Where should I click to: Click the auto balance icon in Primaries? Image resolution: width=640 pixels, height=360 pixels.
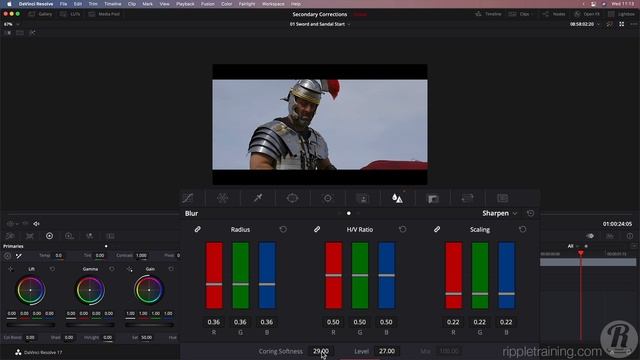point(7,256)
